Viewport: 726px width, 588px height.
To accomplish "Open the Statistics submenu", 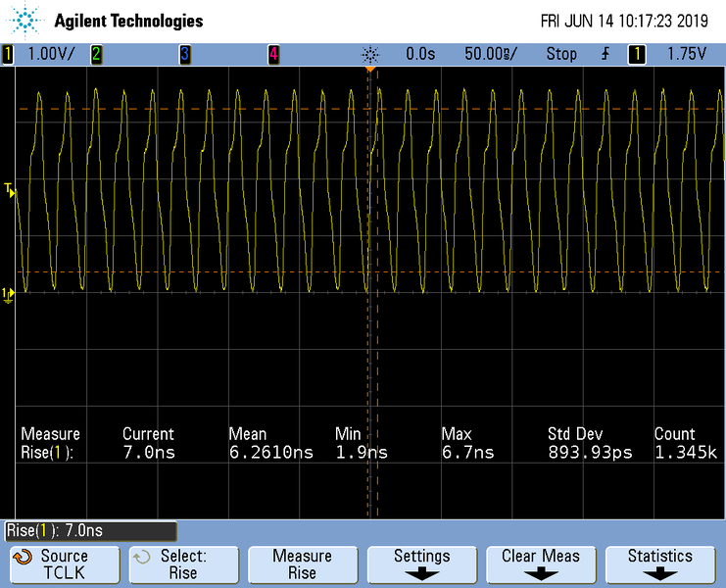I will [659, 564].
